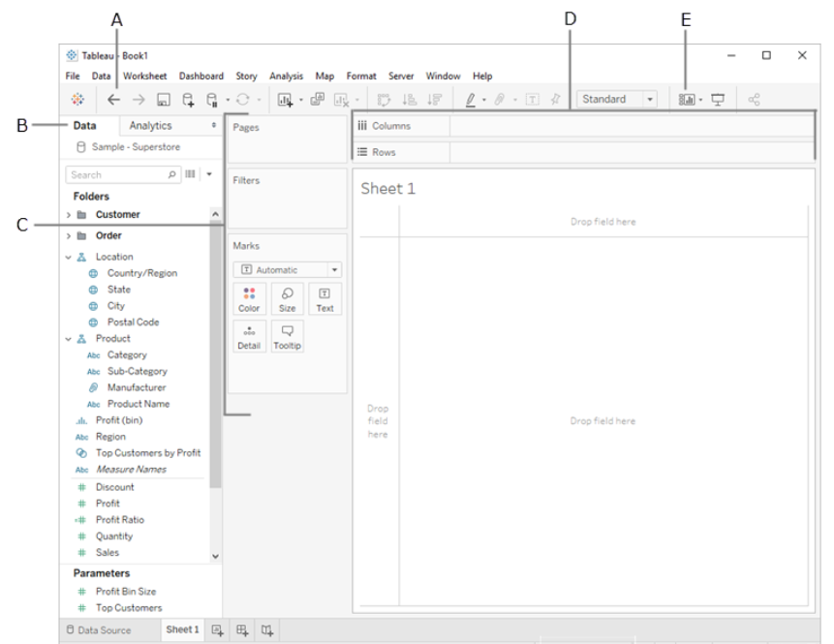Open the Server menu
Viewport: 834px width, 644px height.
(401, 77)
